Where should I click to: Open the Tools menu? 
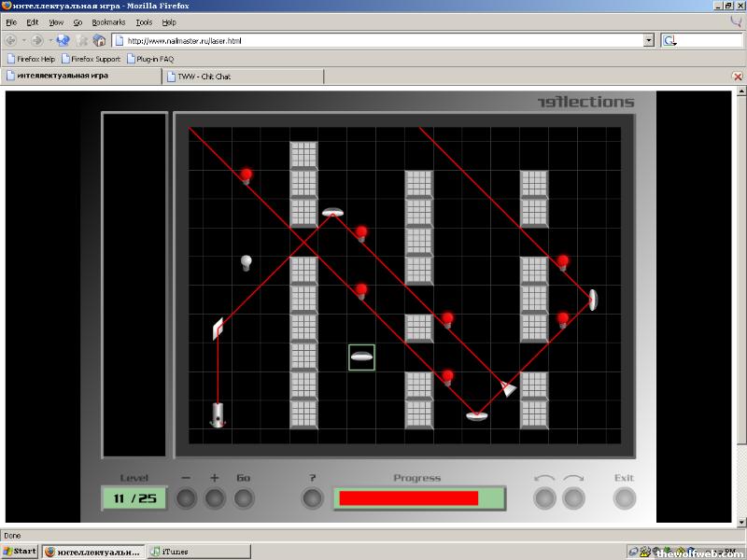click(144, 21)
